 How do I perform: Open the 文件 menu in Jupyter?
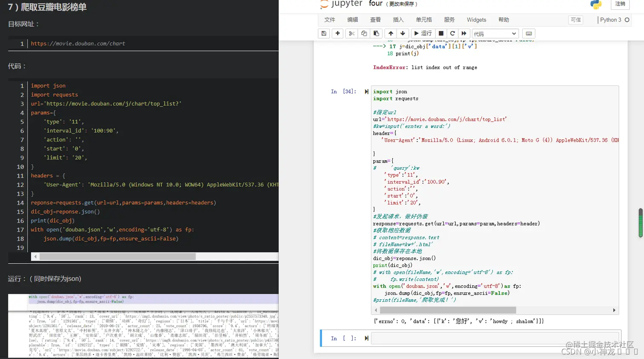(330, 20)
